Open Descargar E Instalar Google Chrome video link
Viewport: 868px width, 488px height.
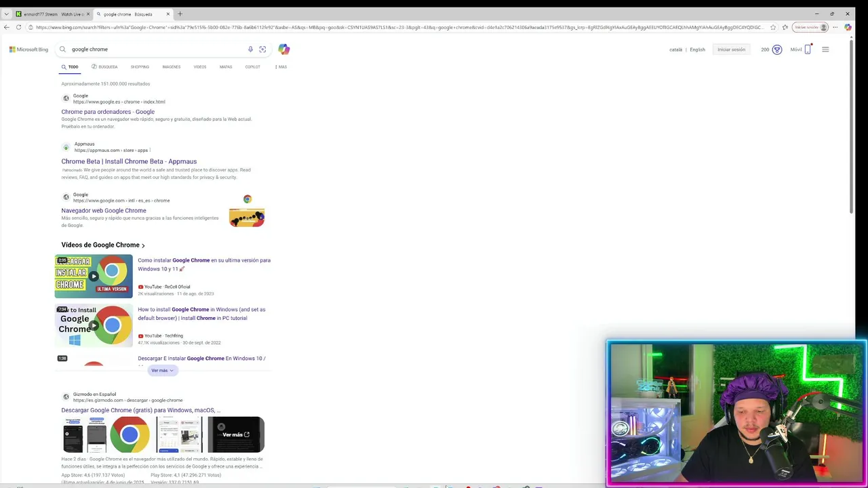click(x=201, y=359)
